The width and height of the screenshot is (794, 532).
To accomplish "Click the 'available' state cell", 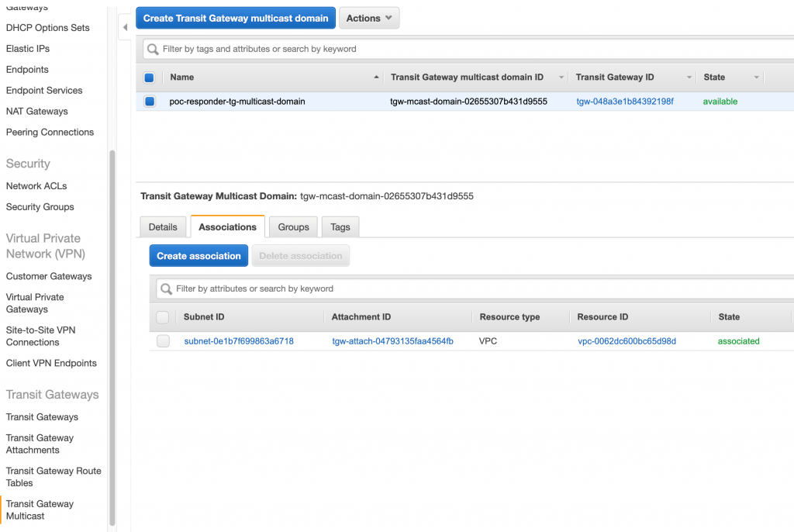I will pyautogui.click(x=720, y=102).
